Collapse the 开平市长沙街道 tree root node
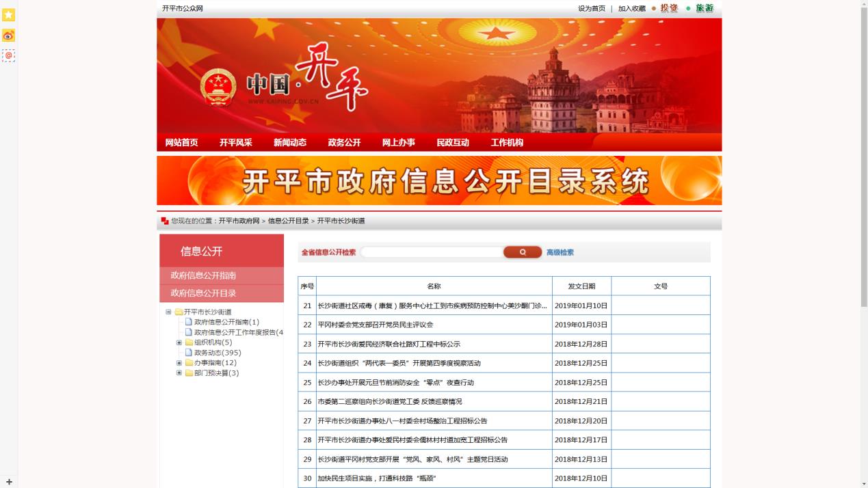The image size is (868, 488). [168, 312]
